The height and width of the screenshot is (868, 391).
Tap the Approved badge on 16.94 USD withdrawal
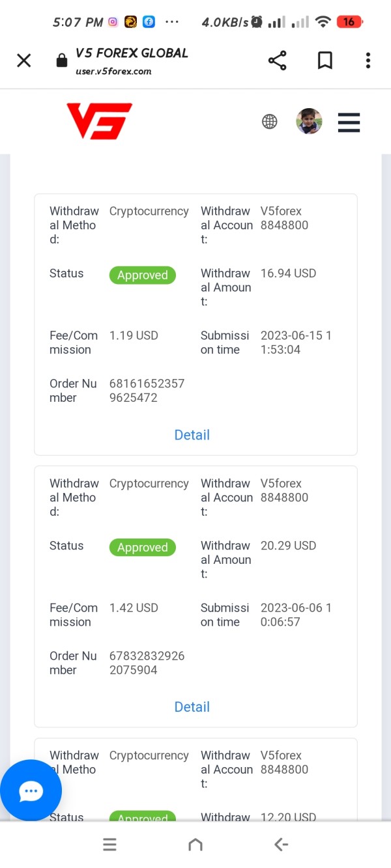point(142,275)
